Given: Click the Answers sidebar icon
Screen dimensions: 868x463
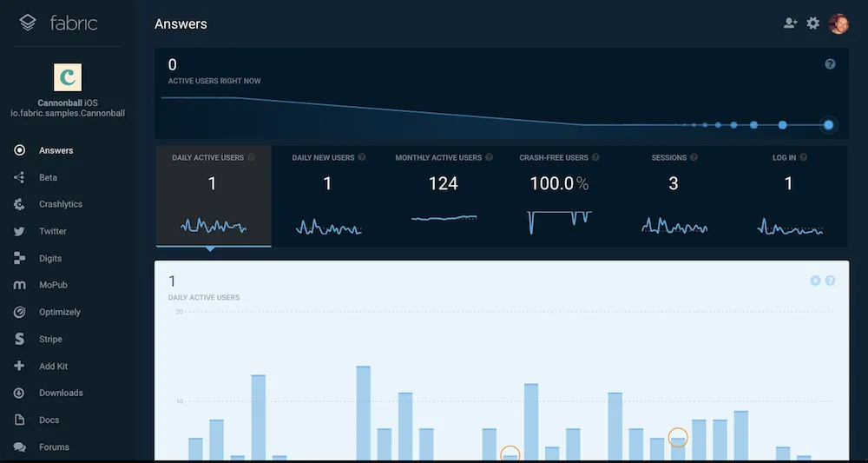Looking at the screenshot, I should pos(19,150).
